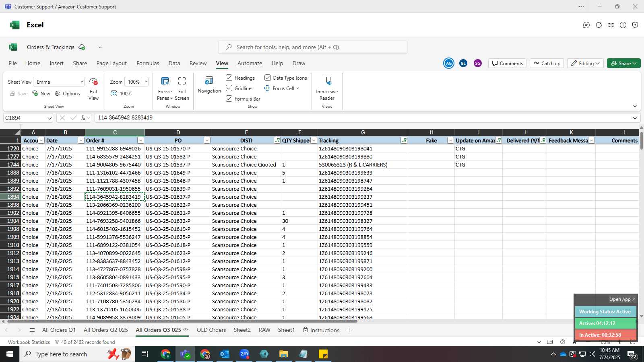Screen dimensions: 644x362
Task: Add a new sheet with plus icon
Action: 349,330
